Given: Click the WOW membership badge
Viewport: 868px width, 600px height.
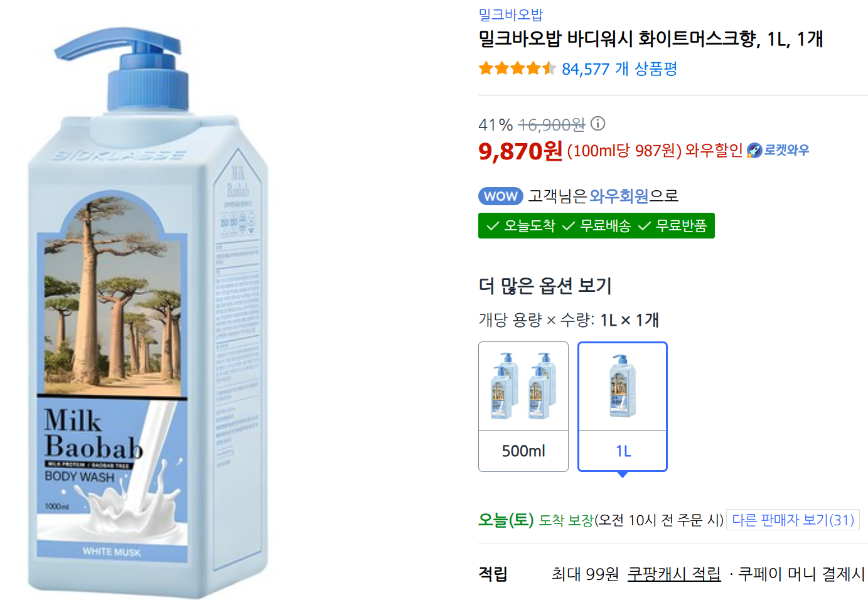Looking at the screenshot, I should click(x=500, y=196).
